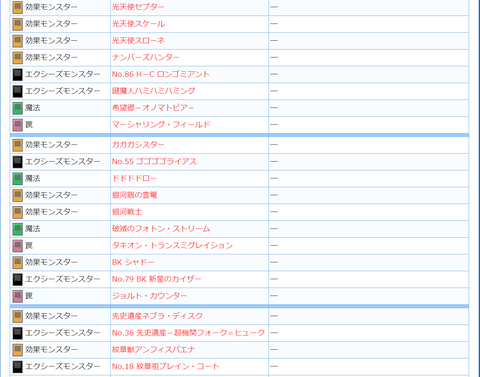Click the orange card icon beside BK シャドー

tap(17, 263)
